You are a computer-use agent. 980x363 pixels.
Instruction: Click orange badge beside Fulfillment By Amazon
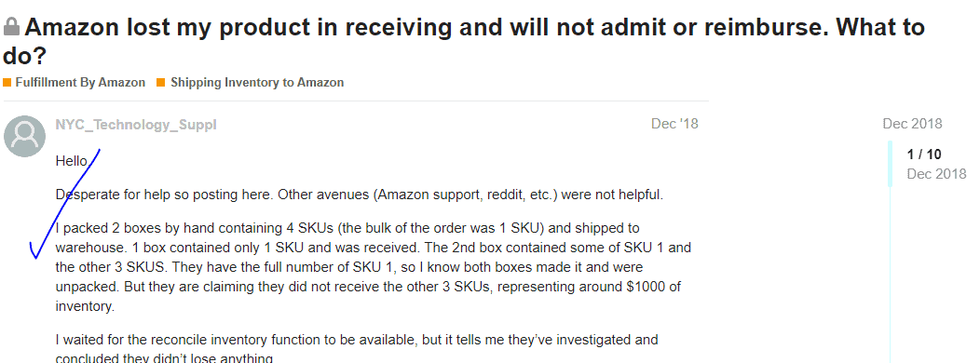tap(7, 83)
